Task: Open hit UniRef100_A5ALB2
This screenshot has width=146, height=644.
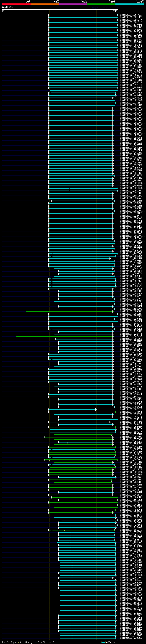Action: 131,27
